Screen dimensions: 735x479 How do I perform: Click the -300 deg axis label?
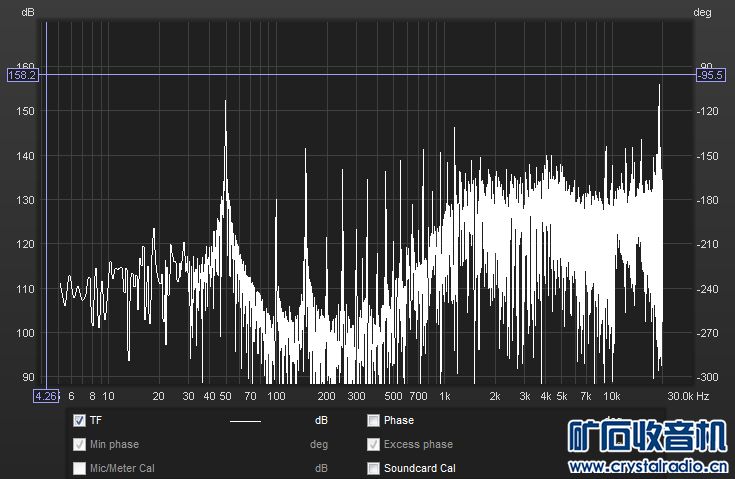coord(707,377)
